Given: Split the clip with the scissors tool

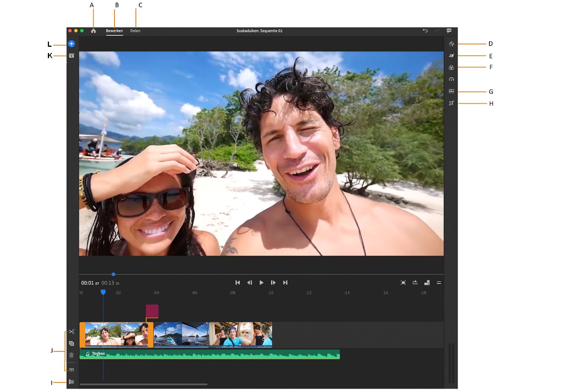Looking at the screenshot, I should click(71, 332).
